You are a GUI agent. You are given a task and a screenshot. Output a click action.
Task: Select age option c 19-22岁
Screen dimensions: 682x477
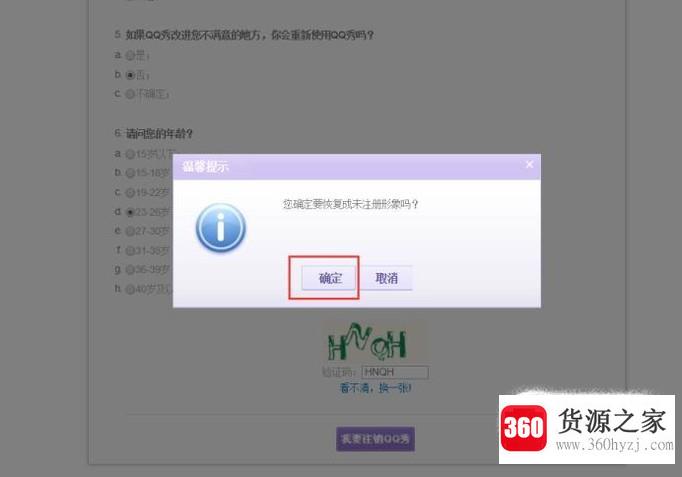130,192
